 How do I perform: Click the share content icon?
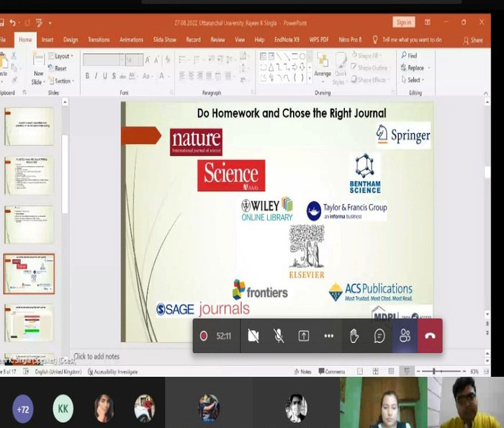coord(303,336)
